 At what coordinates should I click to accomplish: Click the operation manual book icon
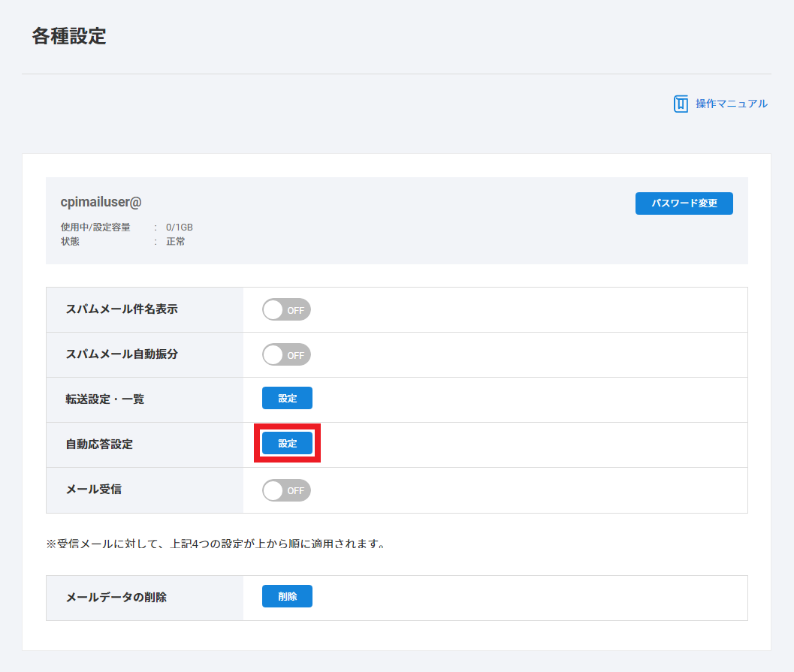click(681, 104)
